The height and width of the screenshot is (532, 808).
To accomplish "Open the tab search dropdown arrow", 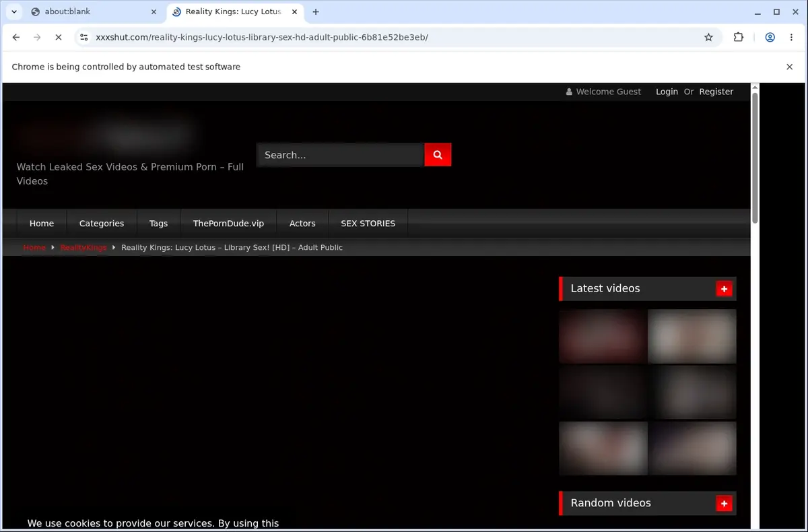I will pyautogui.click(x=14, y=11).
